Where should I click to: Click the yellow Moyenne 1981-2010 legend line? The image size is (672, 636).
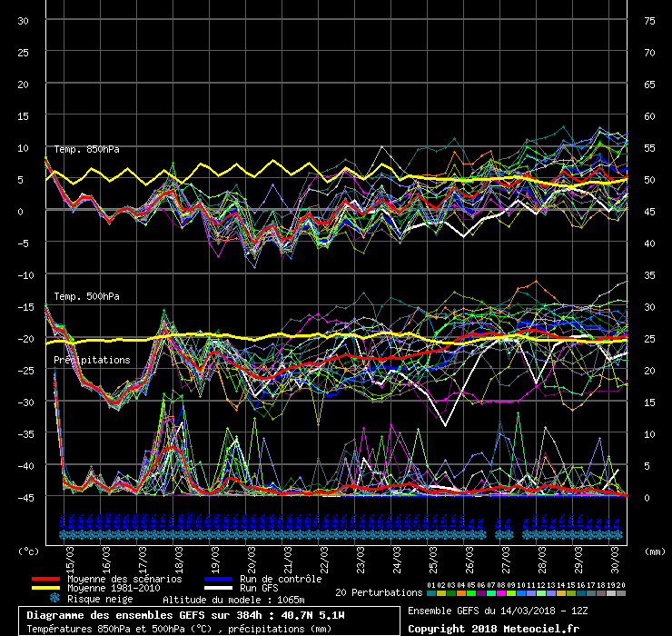coord(45,588)
